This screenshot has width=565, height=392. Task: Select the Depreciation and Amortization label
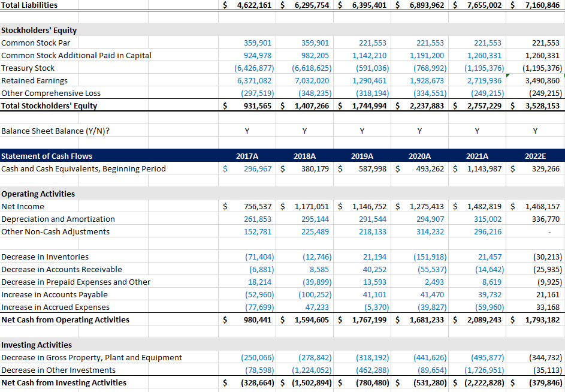click(58, 219)
